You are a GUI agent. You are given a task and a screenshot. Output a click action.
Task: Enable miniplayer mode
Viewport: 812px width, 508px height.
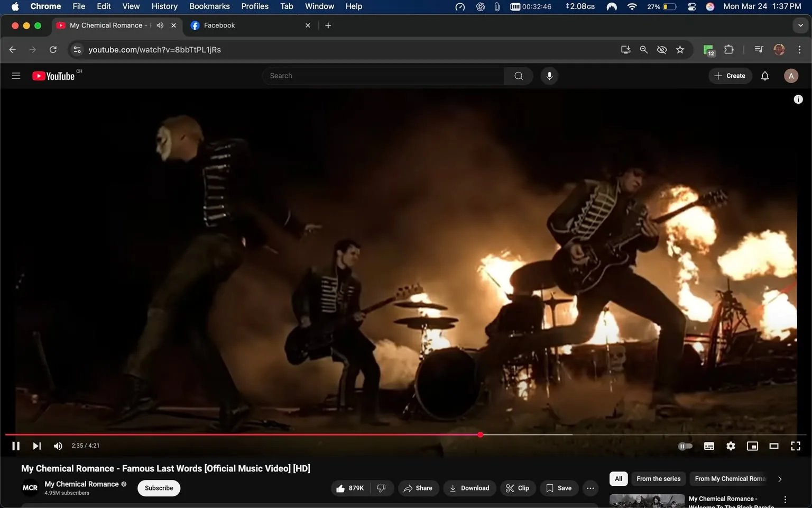coord(752,446)
